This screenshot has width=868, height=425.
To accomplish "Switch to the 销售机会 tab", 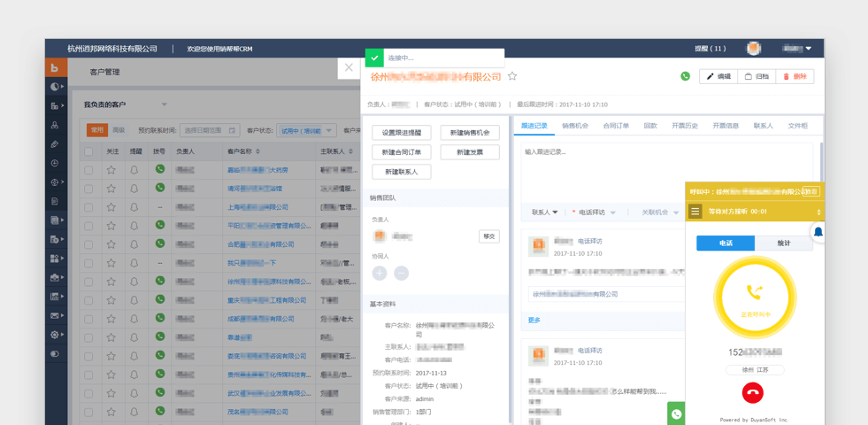I will pos(574,126).
